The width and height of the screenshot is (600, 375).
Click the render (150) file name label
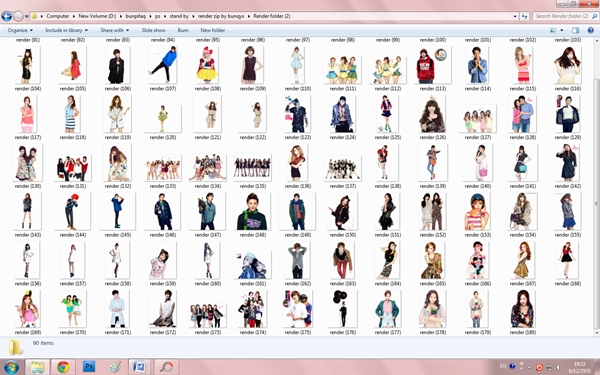click(342, 235)
